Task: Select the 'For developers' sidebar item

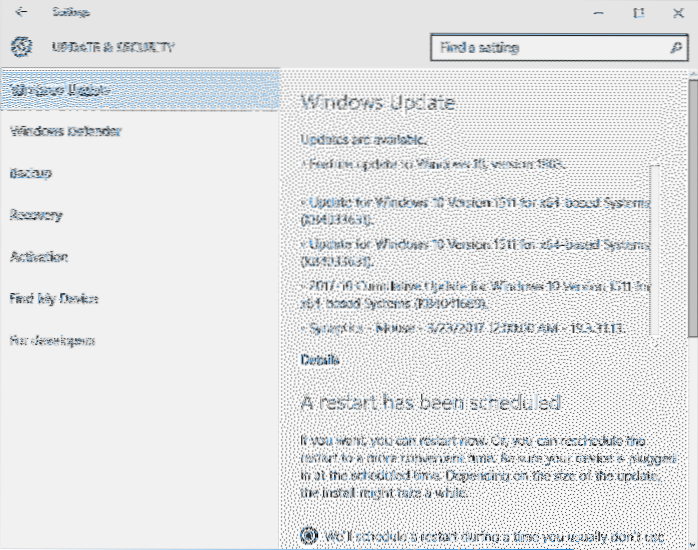Action: [52, 341]
